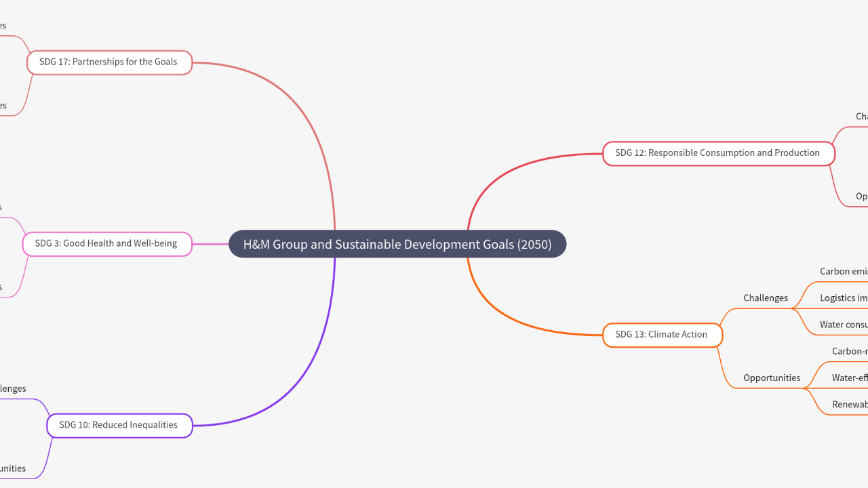Select the SDG 13: Climate Action node
The width and height of the screenshot is (868, 488).
(x=662, y=335)
